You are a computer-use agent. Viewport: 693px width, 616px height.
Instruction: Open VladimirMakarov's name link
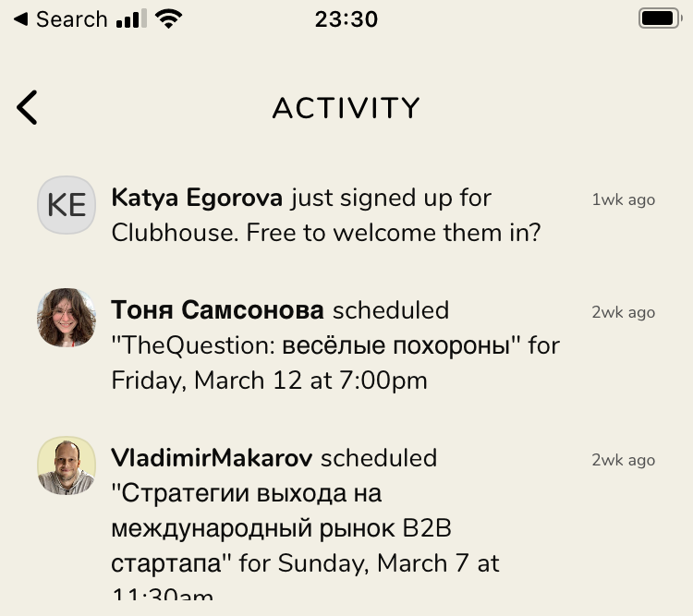point(212,458)
